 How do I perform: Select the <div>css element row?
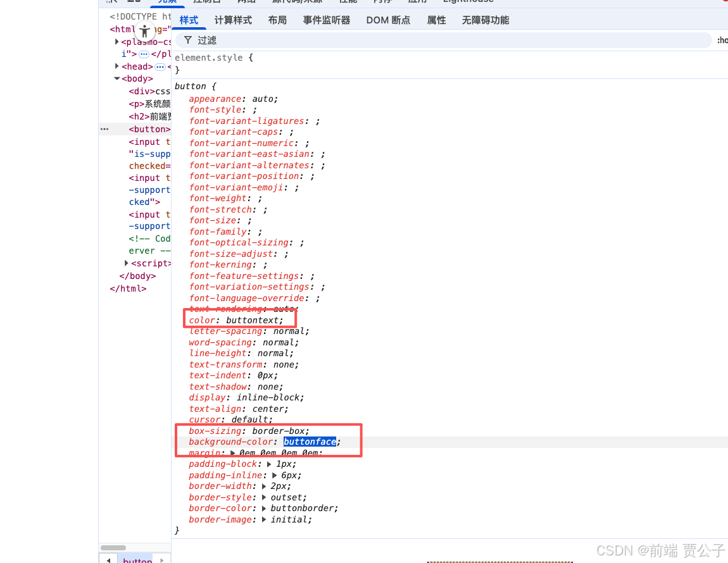149,91
